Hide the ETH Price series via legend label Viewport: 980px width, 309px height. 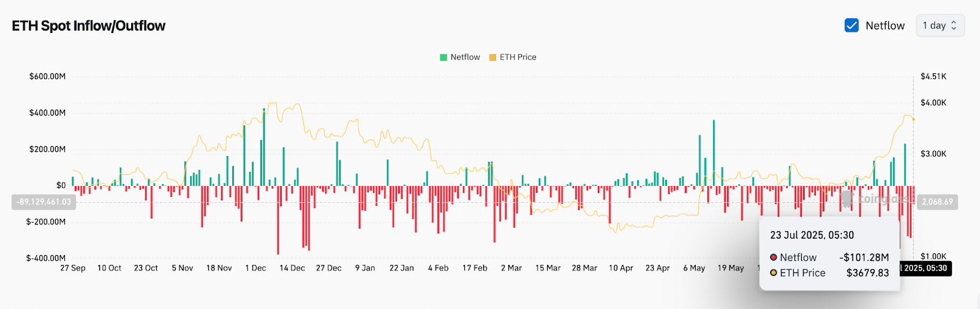point(518,57)
